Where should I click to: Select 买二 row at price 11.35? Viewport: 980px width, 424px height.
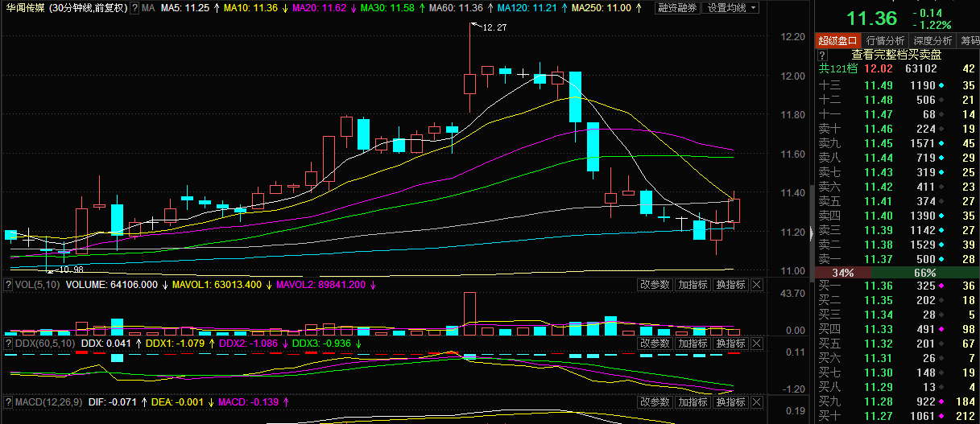click(x=897, y=300)
